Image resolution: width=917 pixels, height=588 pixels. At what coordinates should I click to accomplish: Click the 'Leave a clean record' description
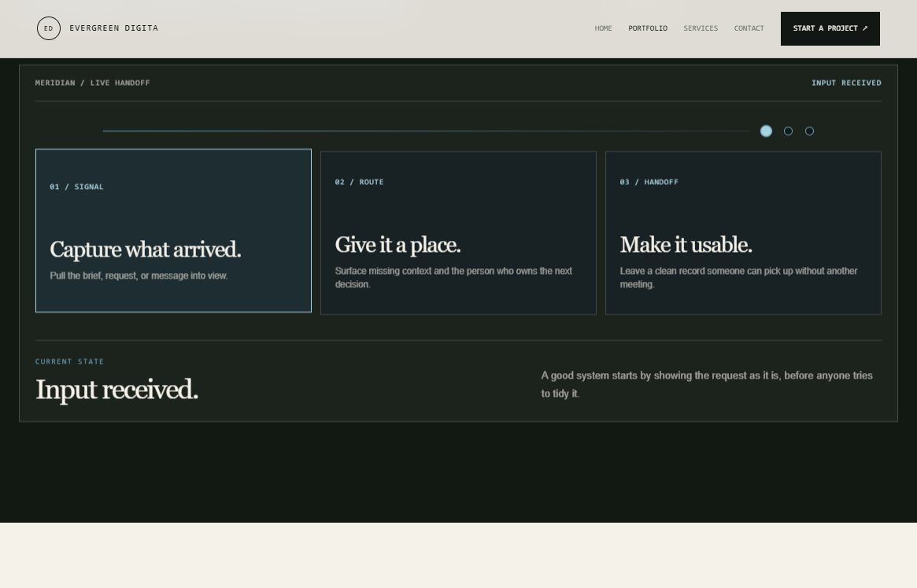pyautogui.click(x=738, y=277)
